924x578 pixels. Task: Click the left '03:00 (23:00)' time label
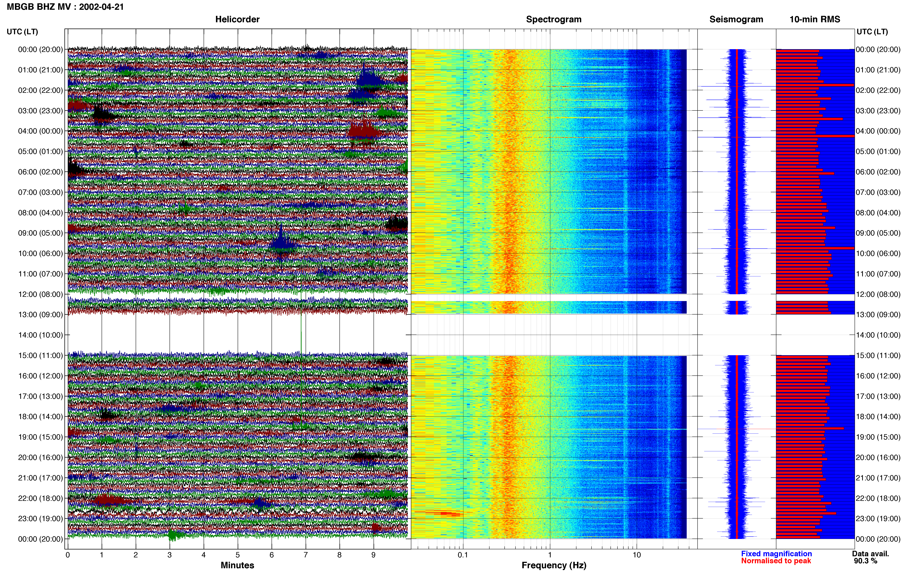tap(41, 111)
